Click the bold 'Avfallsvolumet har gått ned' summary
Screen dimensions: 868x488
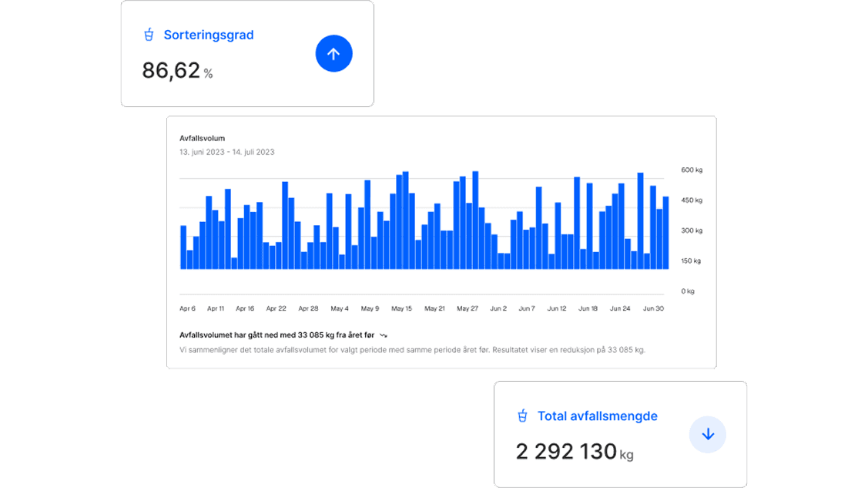pyautogui.click(x=276, y=335)
